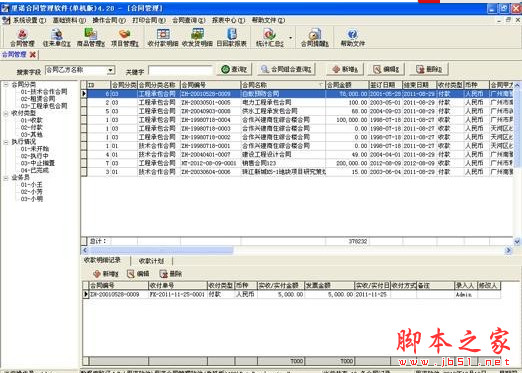This screenshot has width=522, height=373.
Task: Click 新增 in the payment records panel
Action: (x=106, y=274)
